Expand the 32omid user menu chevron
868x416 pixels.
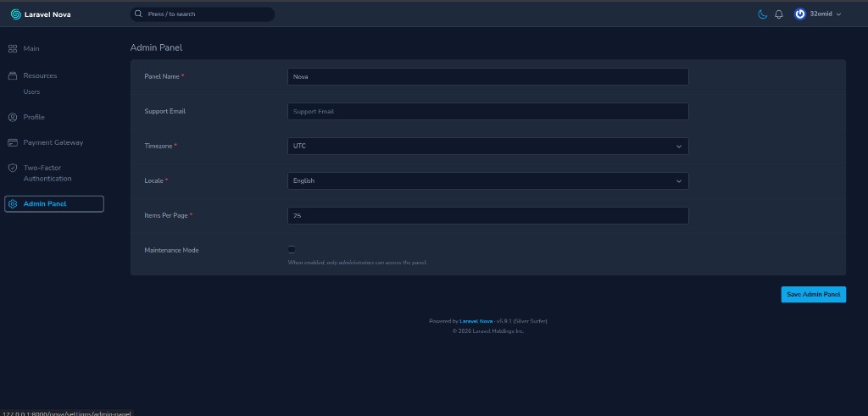pos(838,14)
